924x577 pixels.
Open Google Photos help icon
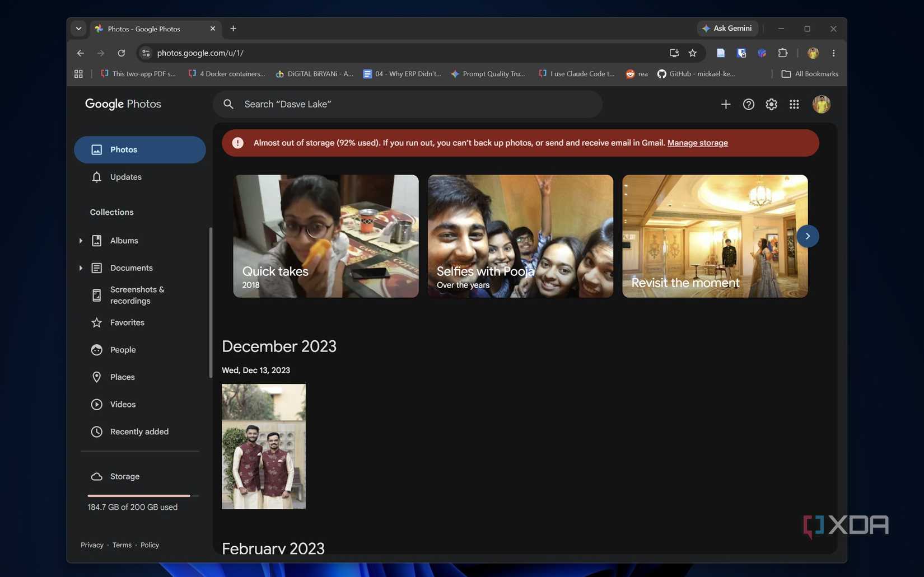749,104
